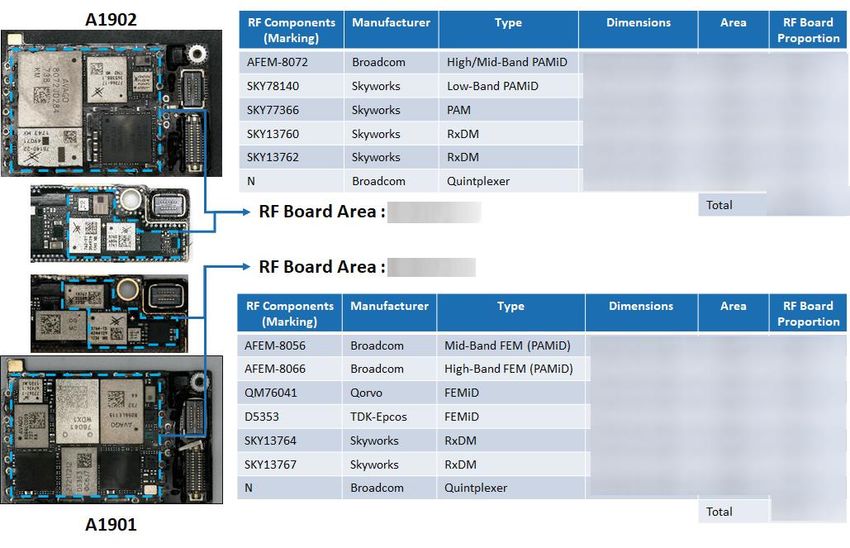
Task: Click Broadcom in the AFEM-8072 row
Action: 391,62
